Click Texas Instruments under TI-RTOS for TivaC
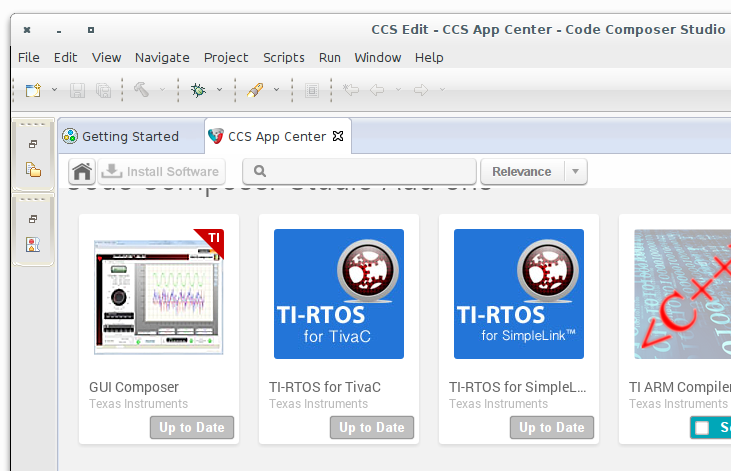The width and height of the screenshot is (731, 471). coord(318,404)
